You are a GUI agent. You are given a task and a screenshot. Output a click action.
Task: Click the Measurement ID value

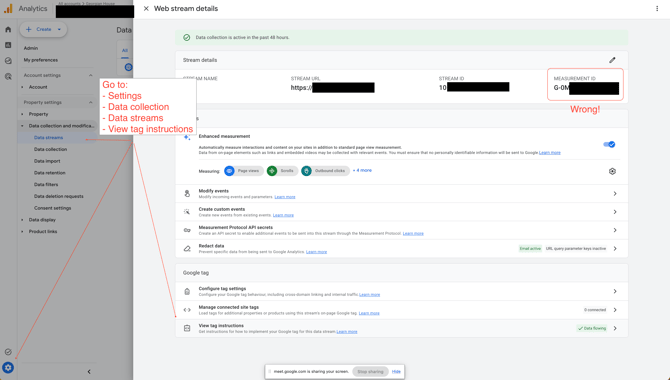tap(586, 88)
